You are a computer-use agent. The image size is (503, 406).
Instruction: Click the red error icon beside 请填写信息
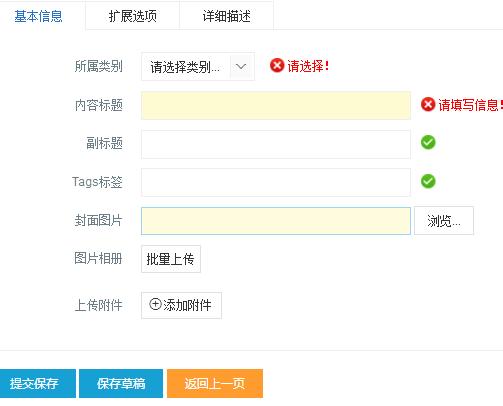pyautogui.click(x=428, y=104)
